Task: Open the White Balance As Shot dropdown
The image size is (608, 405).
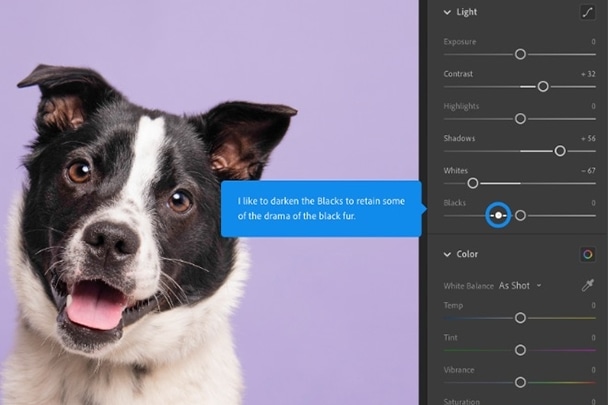Action: tap(519, 285)
